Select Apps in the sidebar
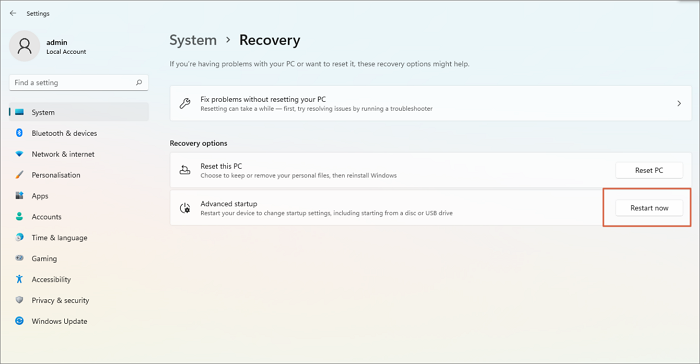This screenshot has height=364, width=700. point(40,196)
